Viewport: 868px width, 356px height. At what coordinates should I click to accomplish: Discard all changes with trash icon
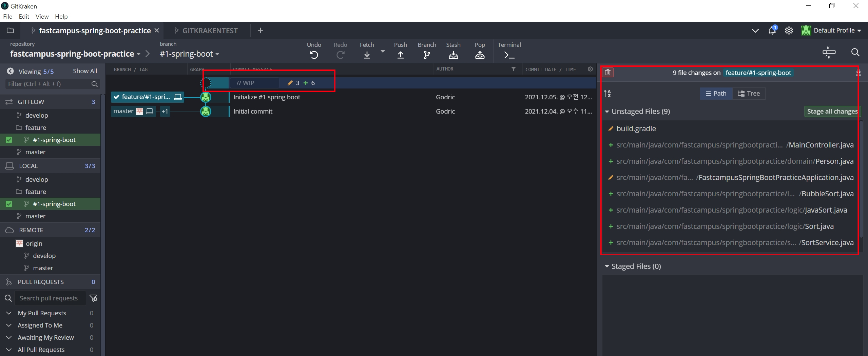pyautogui.click(x=608, y=72)
